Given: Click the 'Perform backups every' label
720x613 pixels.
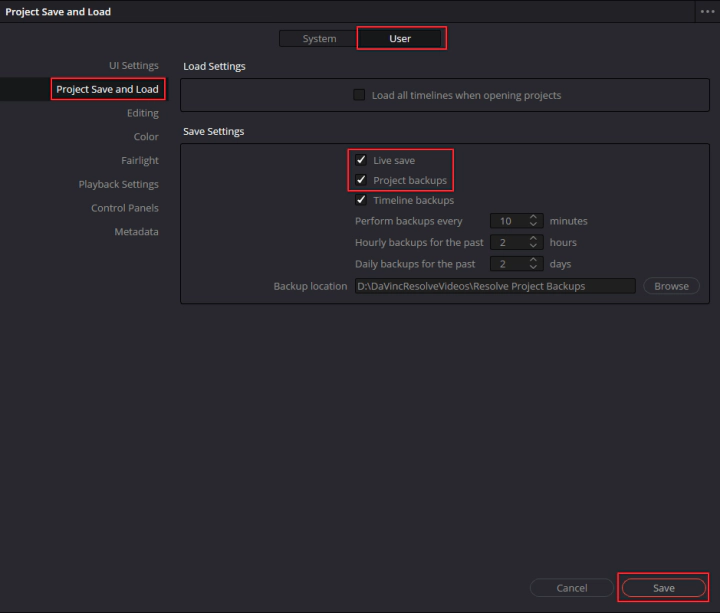Looking at the screenshot, I should pyautogui.click(x=408, y=221).
